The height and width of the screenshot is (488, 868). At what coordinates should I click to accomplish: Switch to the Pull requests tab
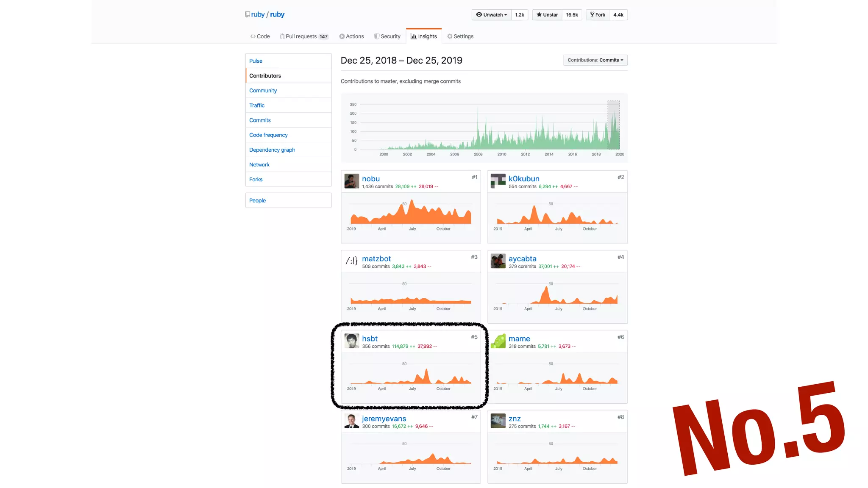click(x=303, y=36)
